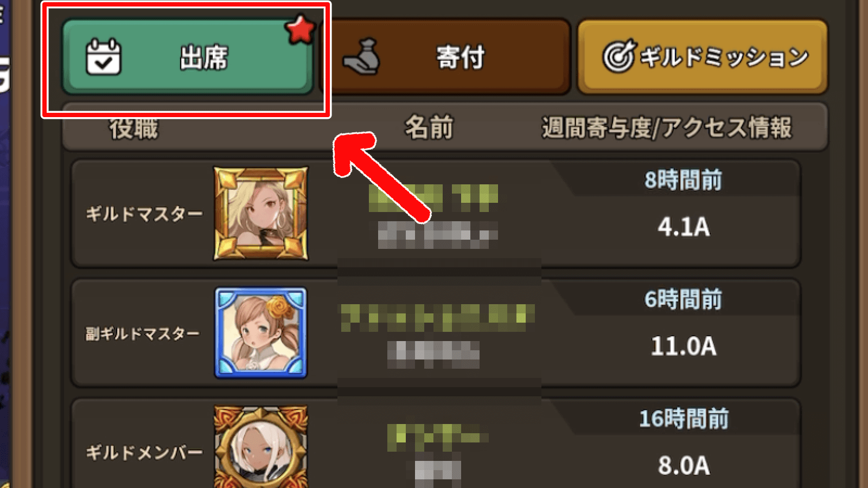Click the 4.1A contribution value

(x=684, y=227)
